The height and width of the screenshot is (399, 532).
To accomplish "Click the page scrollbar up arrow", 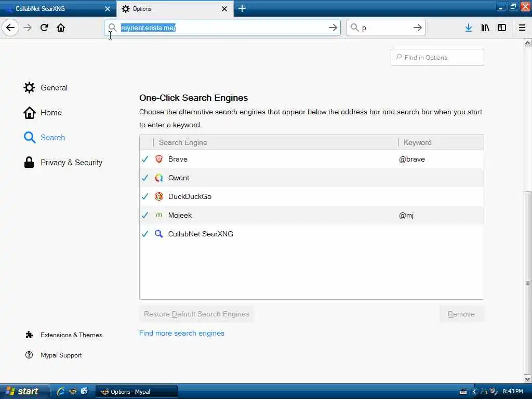I will [x=528, y=43].
